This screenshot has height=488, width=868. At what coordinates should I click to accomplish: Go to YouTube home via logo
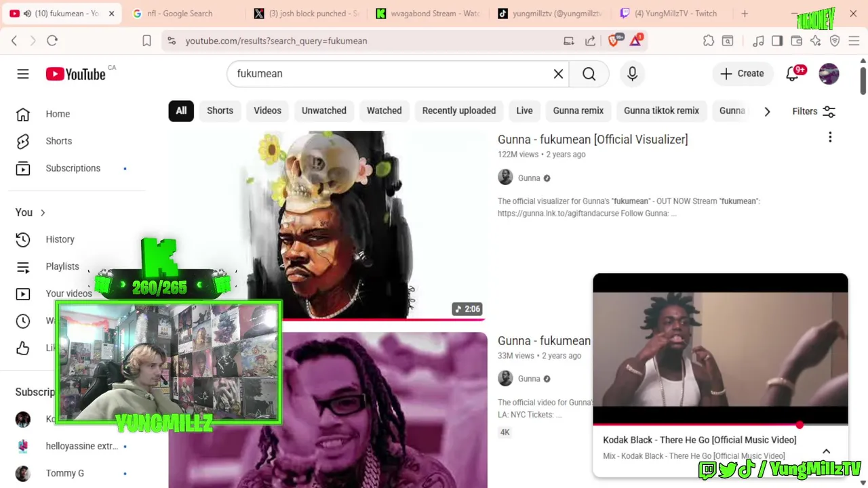pyautogui.click(x=75, y=74)
